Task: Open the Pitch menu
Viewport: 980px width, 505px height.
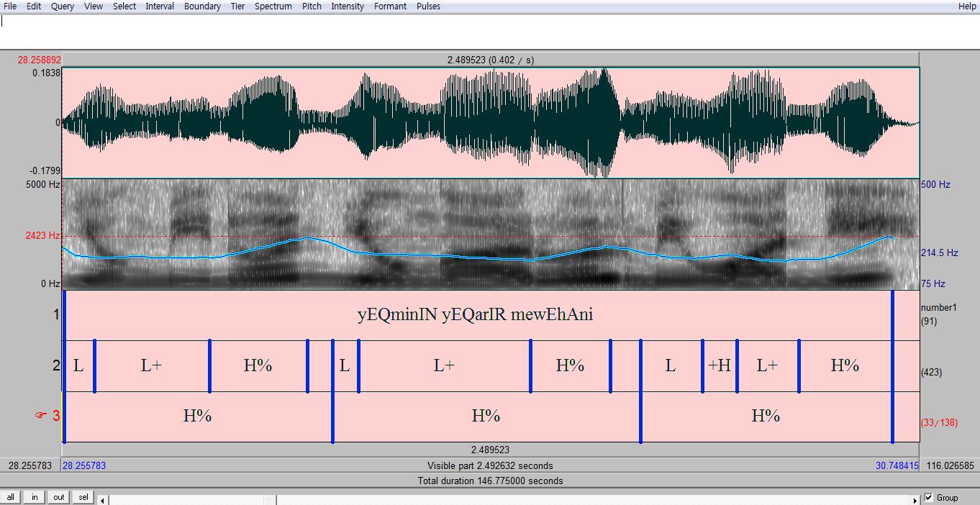Action: point(312,6)
